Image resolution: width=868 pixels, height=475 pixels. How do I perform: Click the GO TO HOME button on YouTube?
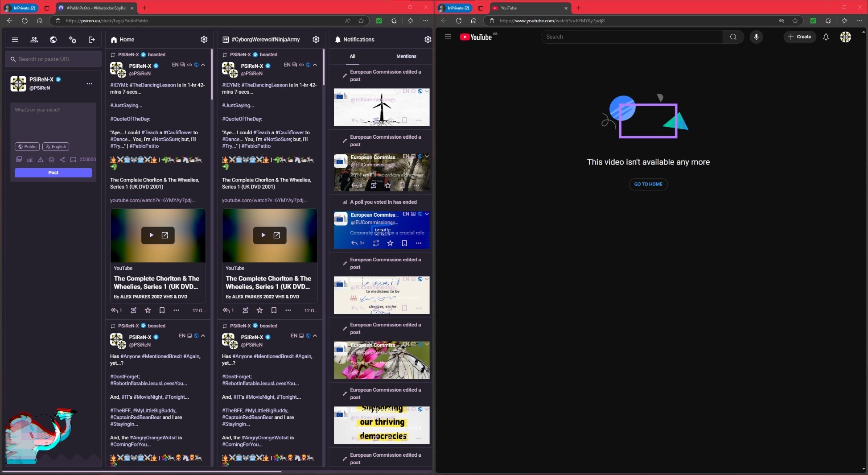pyautogui.click(x=648, y=184)
